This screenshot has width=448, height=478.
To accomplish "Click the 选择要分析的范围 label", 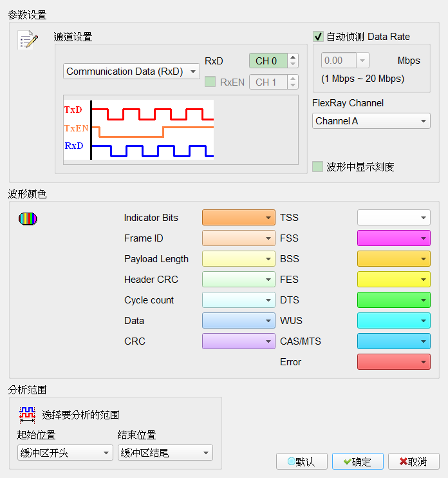I will (80, 415).
